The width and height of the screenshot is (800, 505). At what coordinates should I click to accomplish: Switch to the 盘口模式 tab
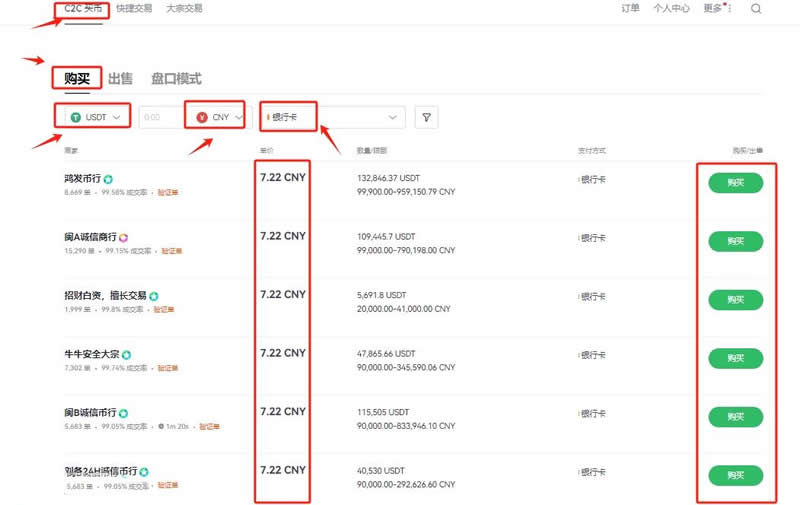(x=176, y=79)
